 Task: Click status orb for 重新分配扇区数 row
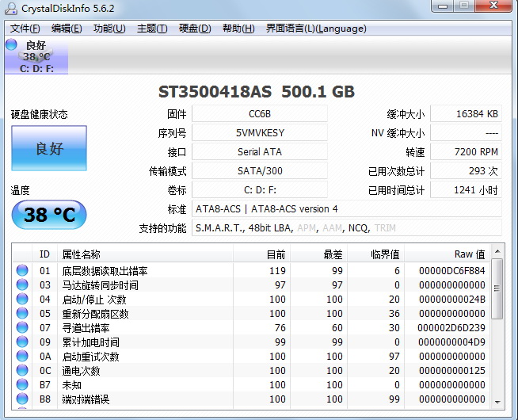click(22, 313)
